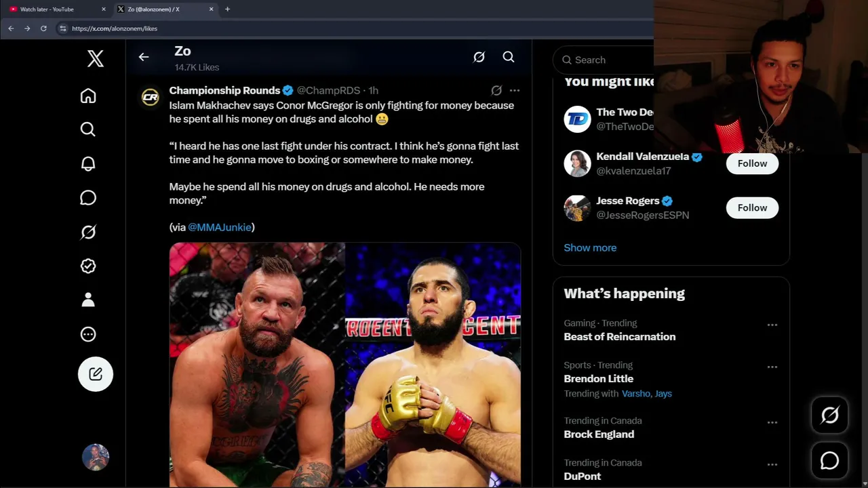This screenshot has width=868, height=488.
Task: Click the compose Post button
Action: (x=96, y=374)
